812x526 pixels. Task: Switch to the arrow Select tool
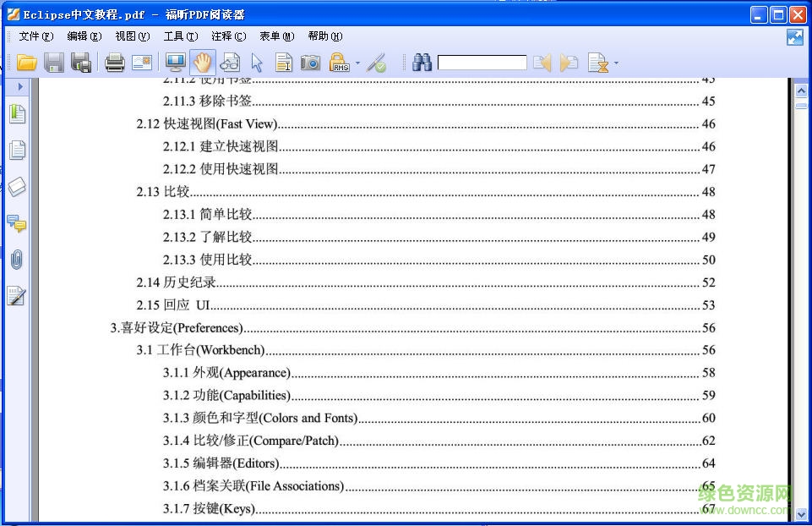[x=259, y=62]
